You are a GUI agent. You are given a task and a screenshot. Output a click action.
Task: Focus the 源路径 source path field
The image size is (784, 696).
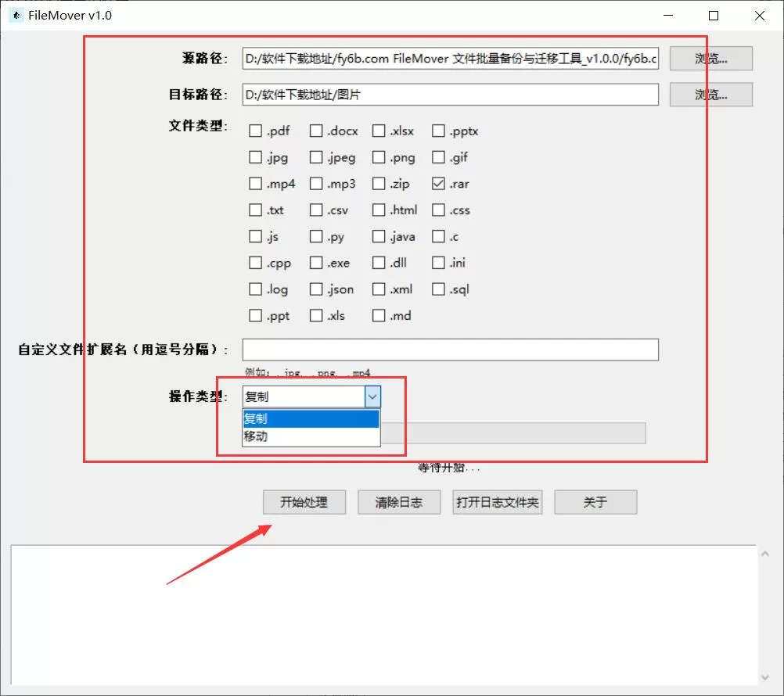(x=451, y=59)
